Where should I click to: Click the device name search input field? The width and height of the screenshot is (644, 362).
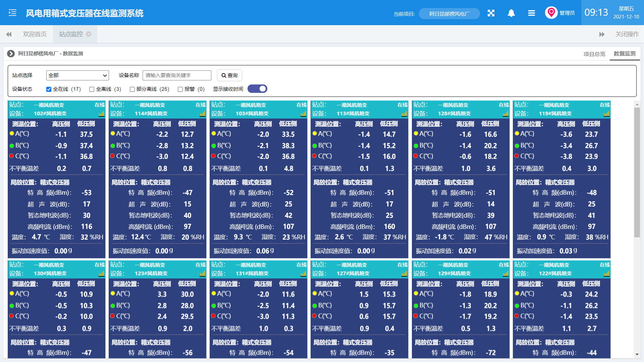tap(176, 75)
